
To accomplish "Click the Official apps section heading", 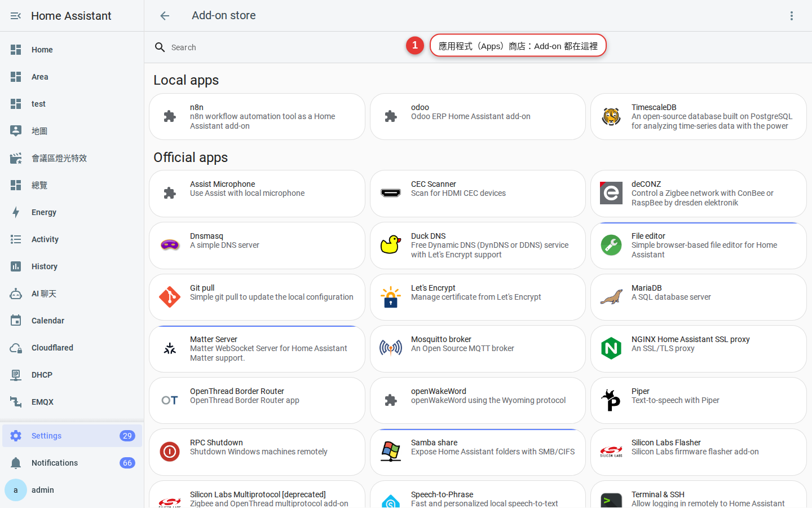I will [x=191, y=157].
